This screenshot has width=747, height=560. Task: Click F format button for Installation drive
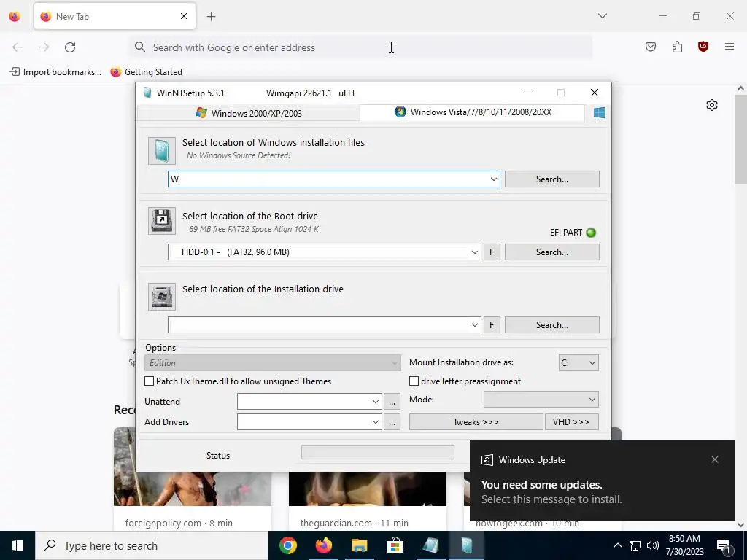click(492, 325)
